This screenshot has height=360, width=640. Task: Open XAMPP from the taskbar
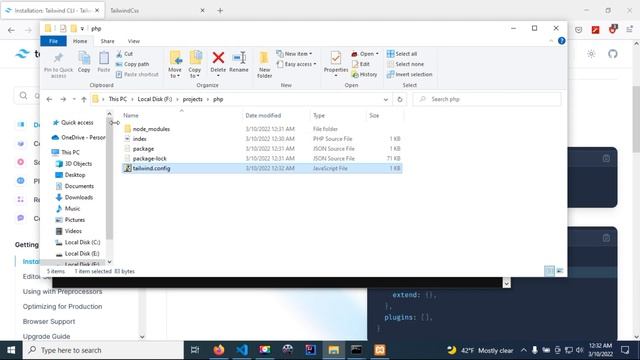pos(380,350)
